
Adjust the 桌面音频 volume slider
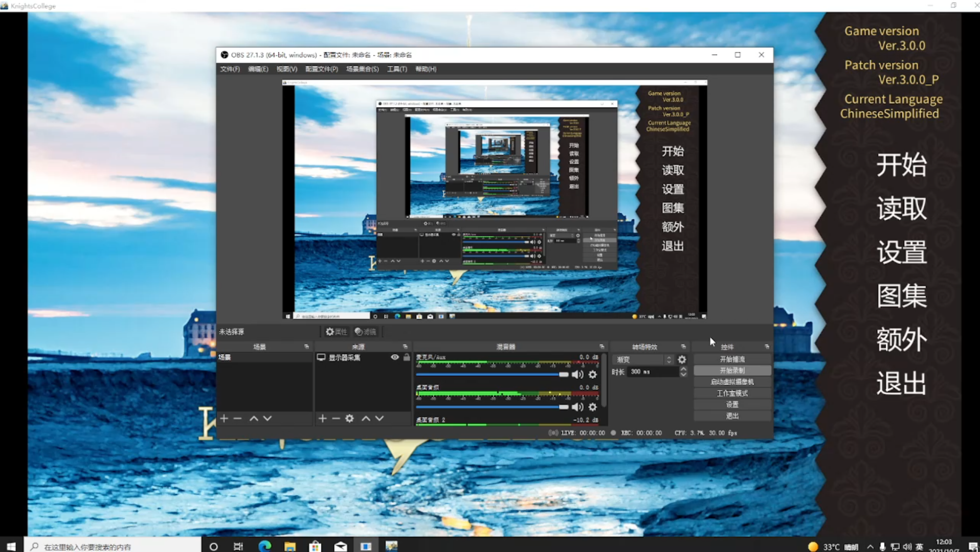[492, 407]
